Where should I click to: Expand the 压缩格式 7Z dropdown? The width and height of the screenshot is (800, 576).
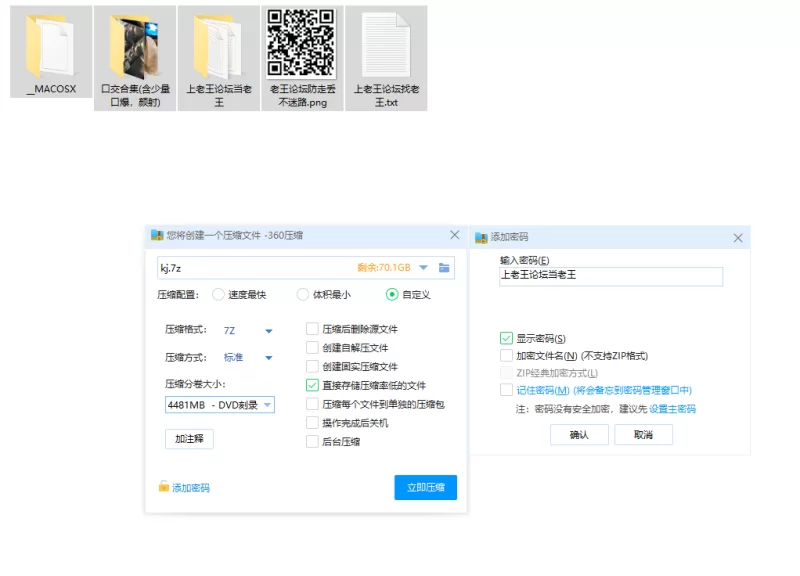point(268,331)
